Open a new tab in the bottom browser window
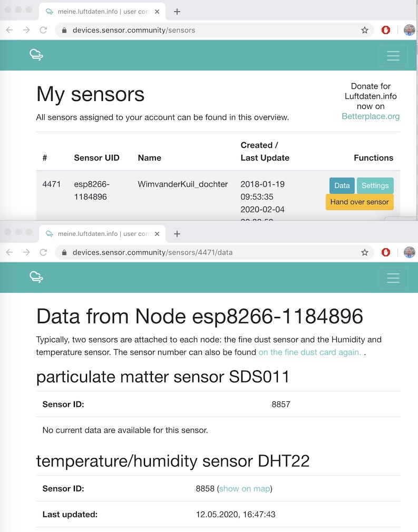This screenshot has width=418, height=532. coord(177,233)
